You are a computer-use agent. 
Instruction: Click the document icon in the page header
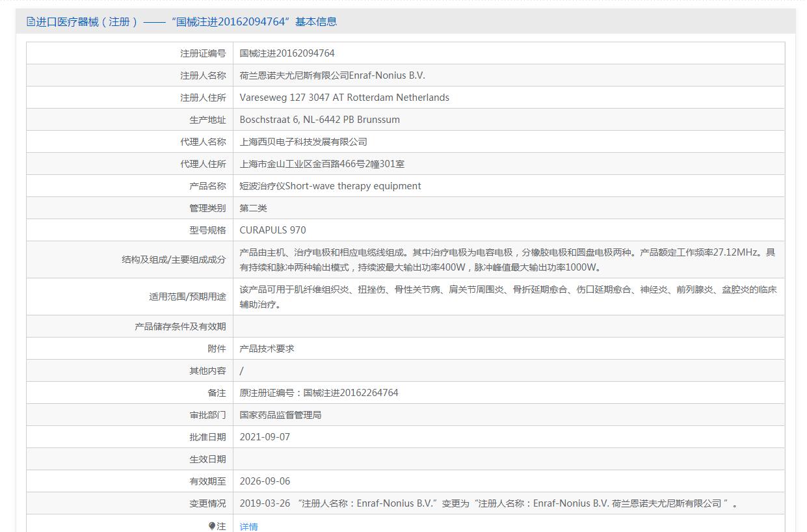(x=31, y=21)
